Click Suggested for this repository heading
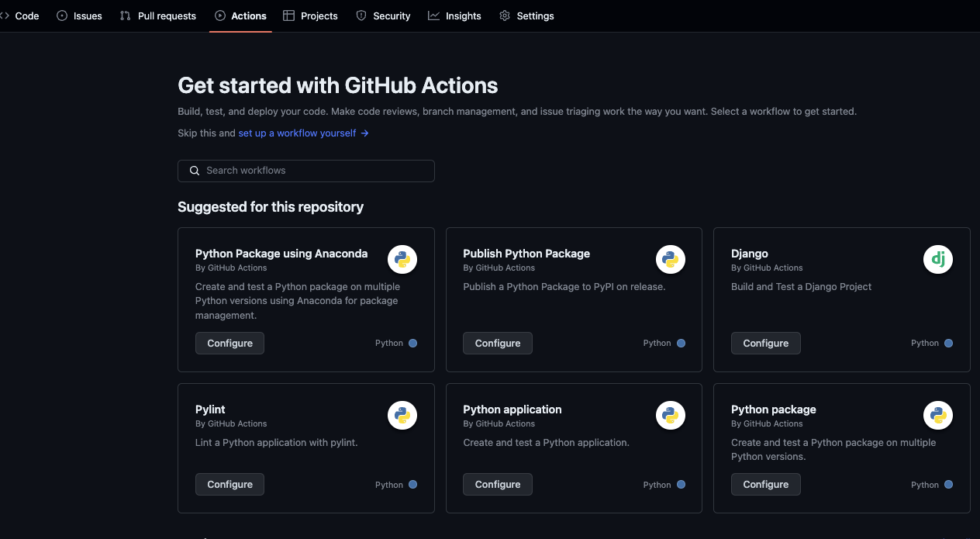The height and width of the screenshot is (539, 980). (x=271, y=207)
